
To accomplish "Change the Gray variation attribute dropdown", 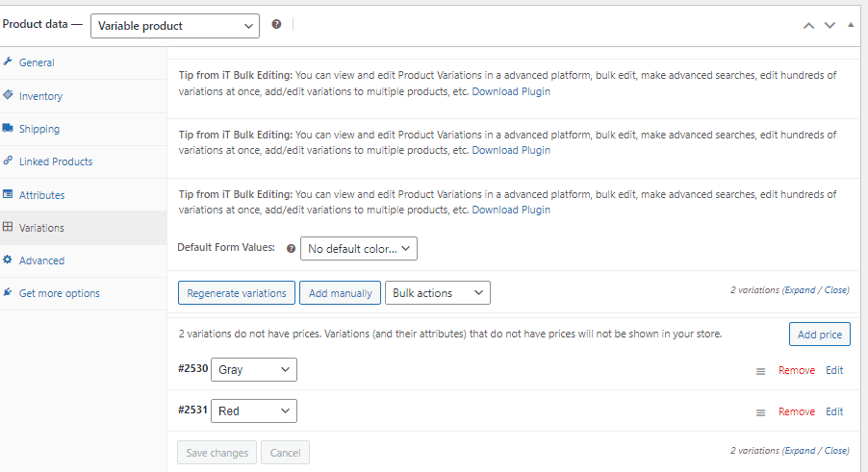I will 253,370.
